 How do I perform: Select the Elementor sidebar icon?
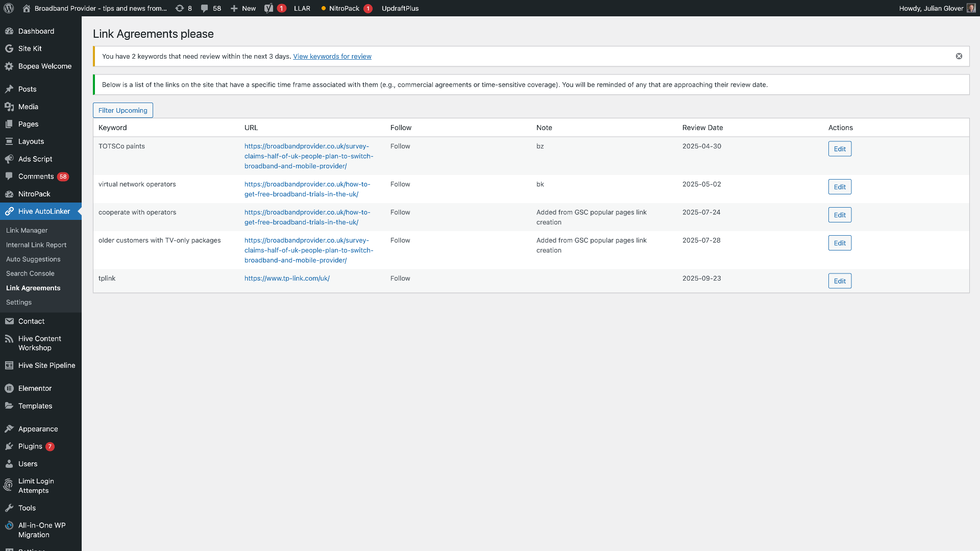(x=10, y=388)
